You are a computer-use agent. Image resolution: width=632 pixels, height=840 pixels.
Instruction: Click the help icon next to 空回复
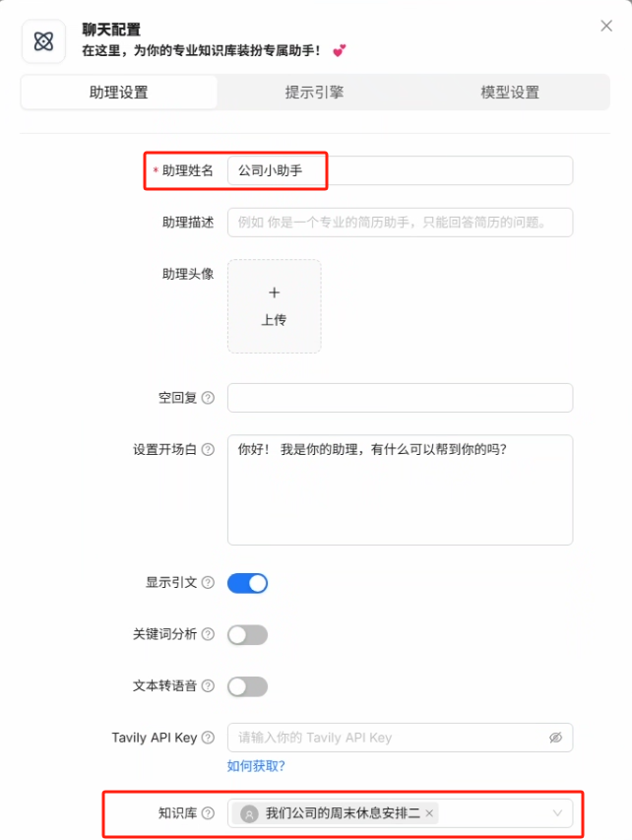208,398
